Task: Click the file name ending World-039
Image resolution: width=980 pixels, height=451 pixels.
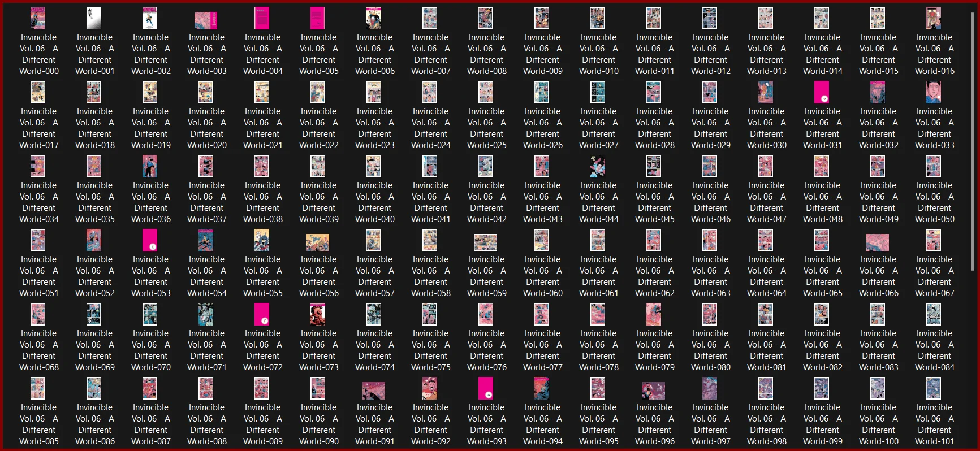Action: (319, 202)
